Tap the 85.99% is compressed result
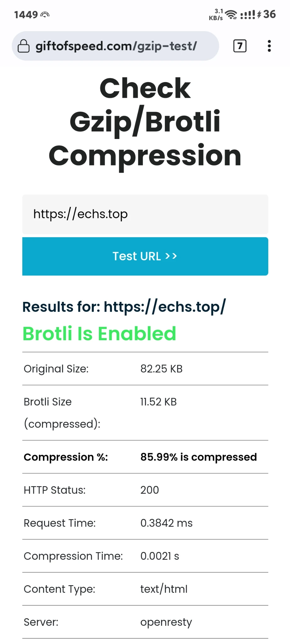 pos(198,457)
